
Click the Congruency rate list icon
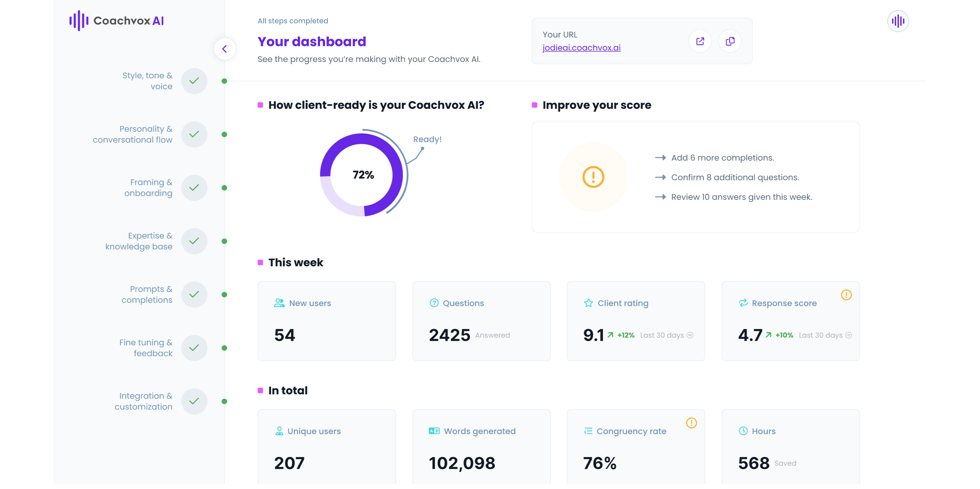coord(588,431)
